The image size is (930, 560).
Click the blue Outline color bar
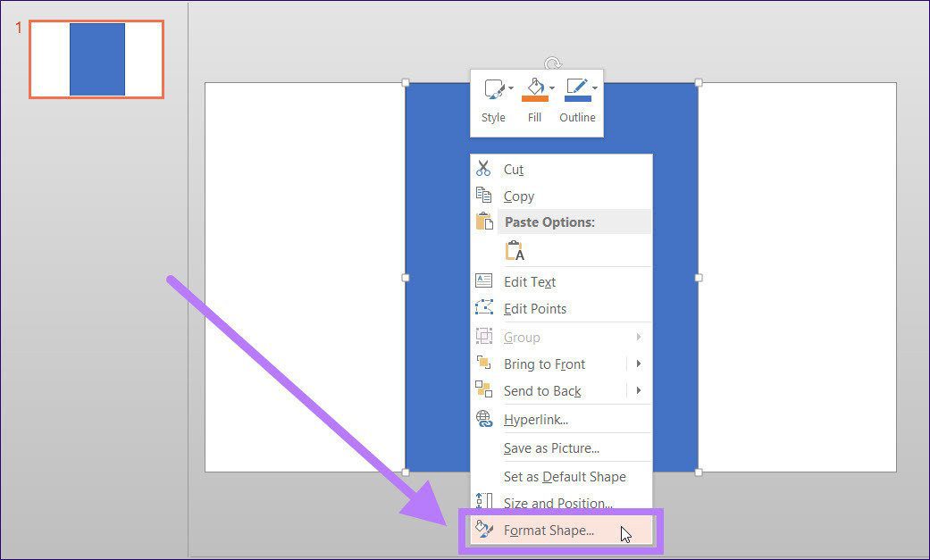pos(577,98)
